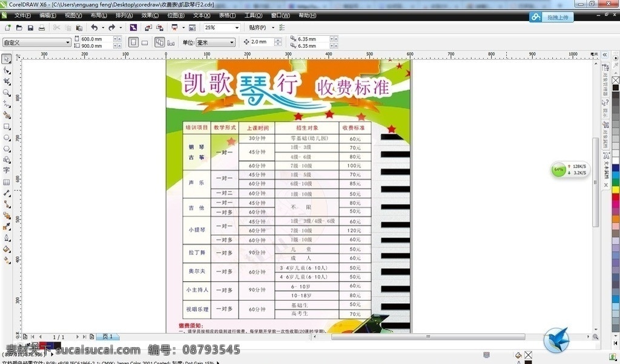This screenshot has width=620, height=364.
Task: Switch to the 页 1 page tab
Action: click(108, 337)
